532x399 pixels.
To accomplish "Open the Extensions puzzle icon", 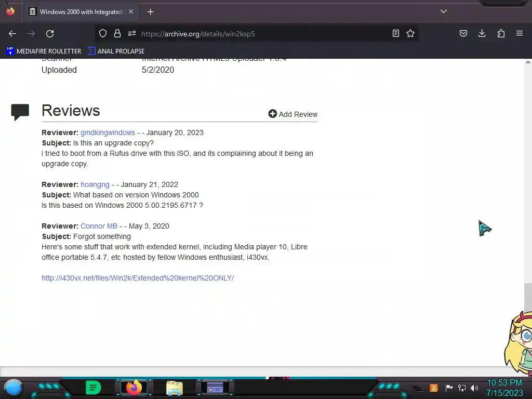I will coord(501,33).
